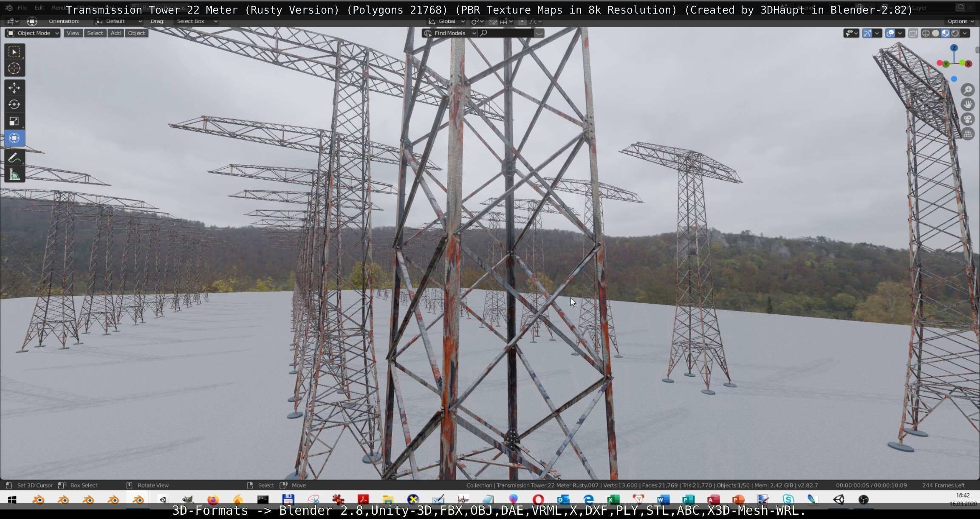Image resolution: width=980 pixels, height=519 pixels.
Task: Click the '244 Frames Left' status text
Action: pos(943,485)
